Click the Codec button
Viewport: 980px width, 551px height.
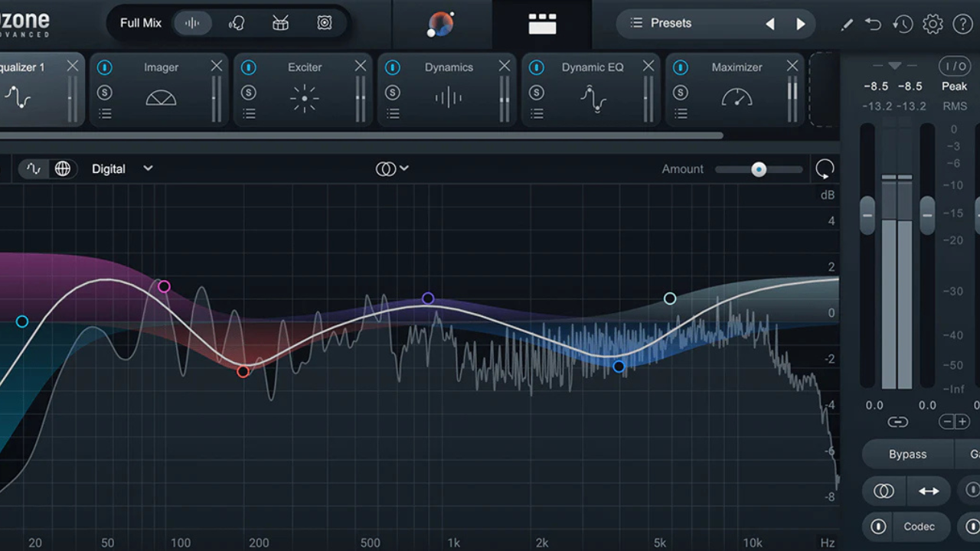point(919,527)
